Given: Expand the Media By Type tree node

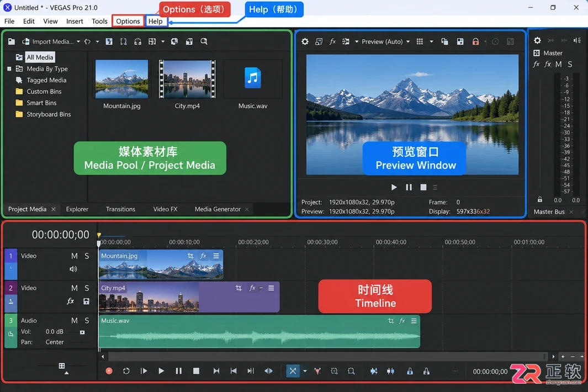Looking at the screenshot, I should (9, 68).
